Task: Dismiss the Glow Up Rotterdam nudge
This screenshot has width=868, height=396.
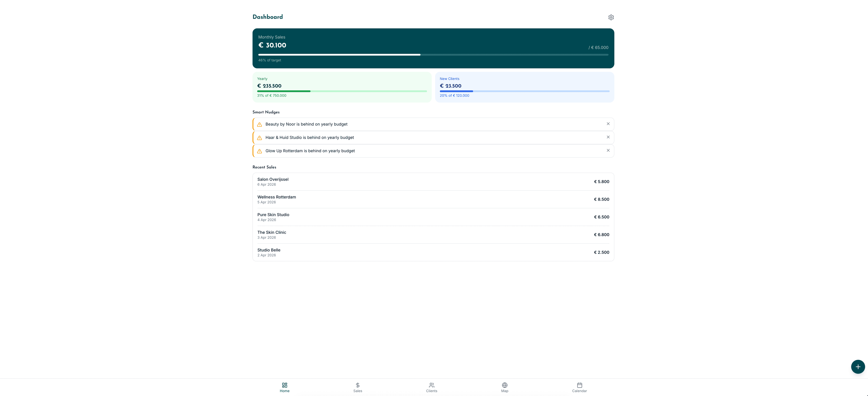Action: pyautogui.click(x=608, y=150)
